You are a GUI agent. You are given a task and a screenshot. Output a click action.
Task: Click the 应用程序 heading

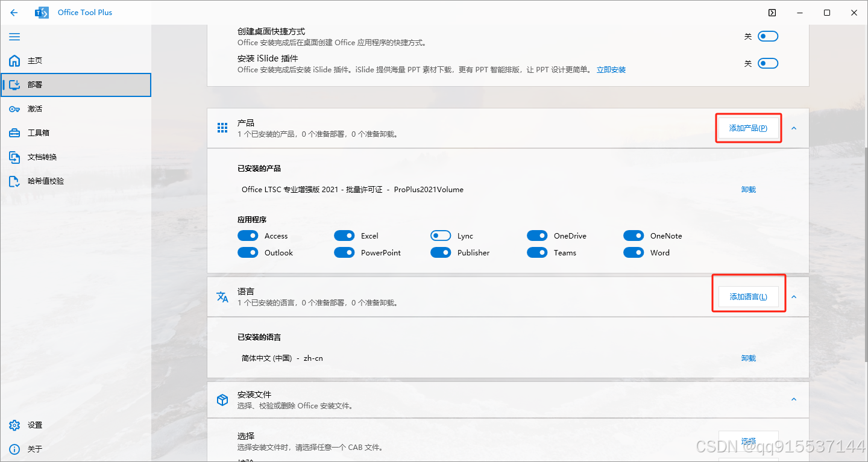252,220
